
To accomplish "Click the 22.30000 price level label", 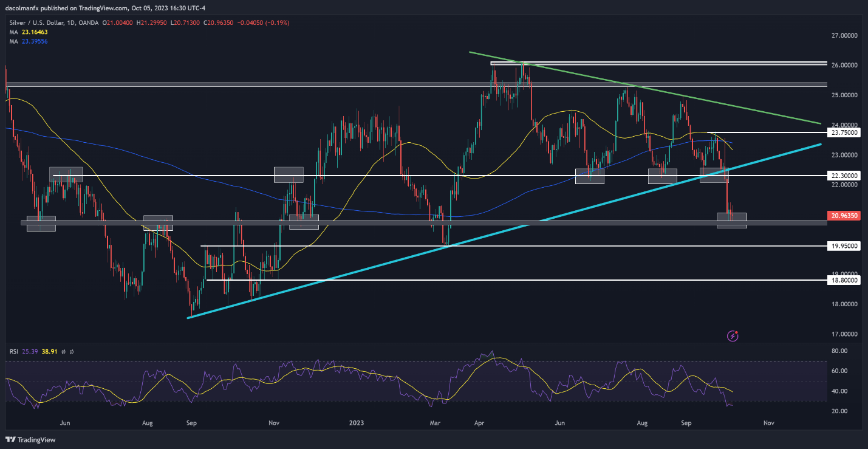I will [x=845, y=175].
